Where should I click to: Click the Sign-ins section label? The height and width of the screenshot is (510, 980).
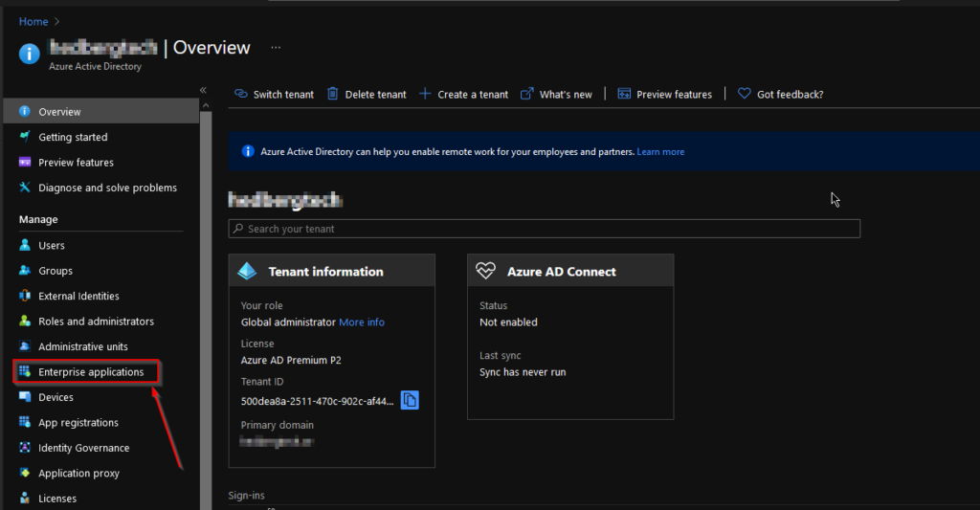point(246,495)
